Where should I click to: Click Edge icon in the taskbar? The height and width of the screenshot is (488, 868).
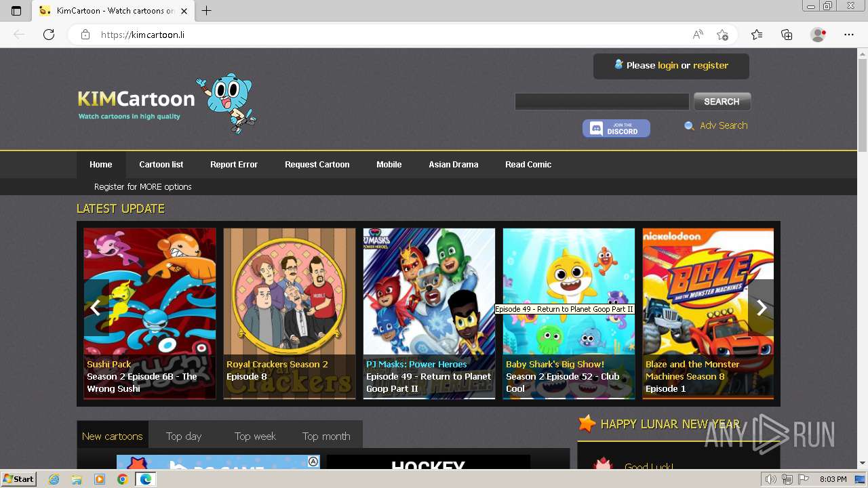tap(145, 479)
